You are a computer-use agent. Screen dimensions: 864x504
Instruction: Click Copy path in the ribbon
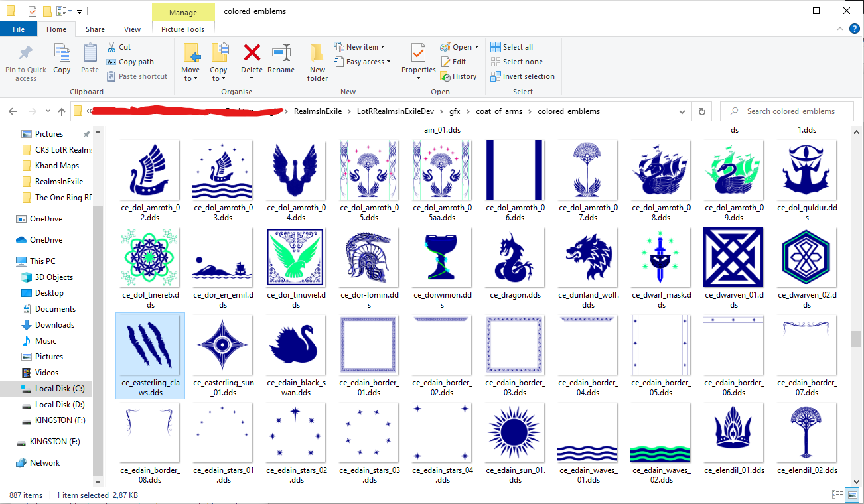[131, 62]
